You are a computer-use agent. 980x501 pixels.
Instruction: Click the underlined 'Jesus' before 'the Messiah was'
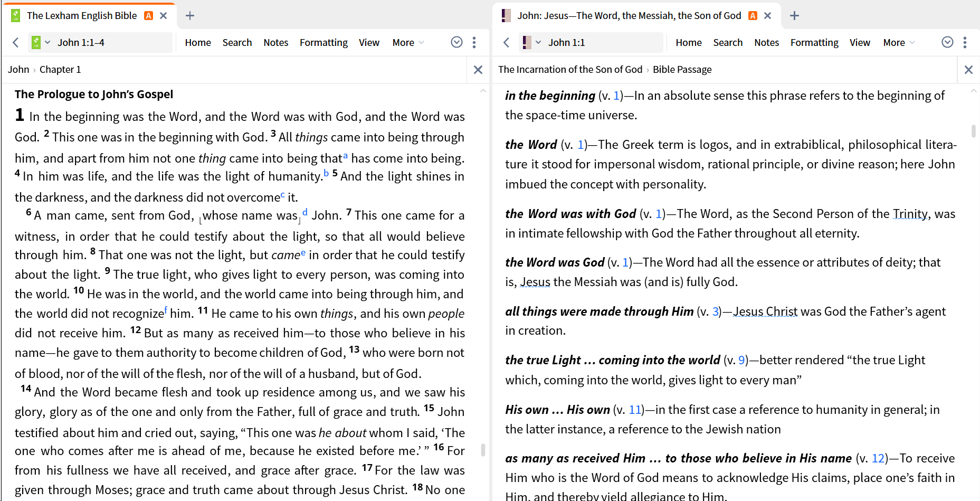(535, 282)
